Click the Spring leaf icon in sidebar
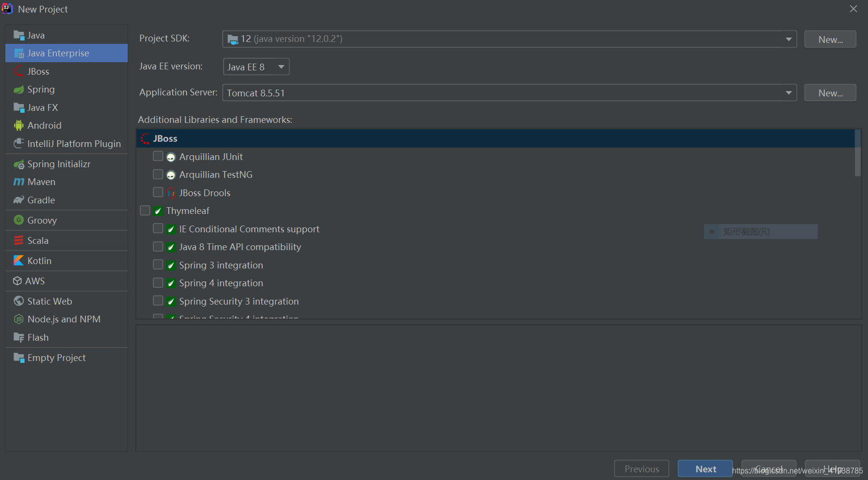The height and width of the screenshot is (480, 868). pos(19,90)
